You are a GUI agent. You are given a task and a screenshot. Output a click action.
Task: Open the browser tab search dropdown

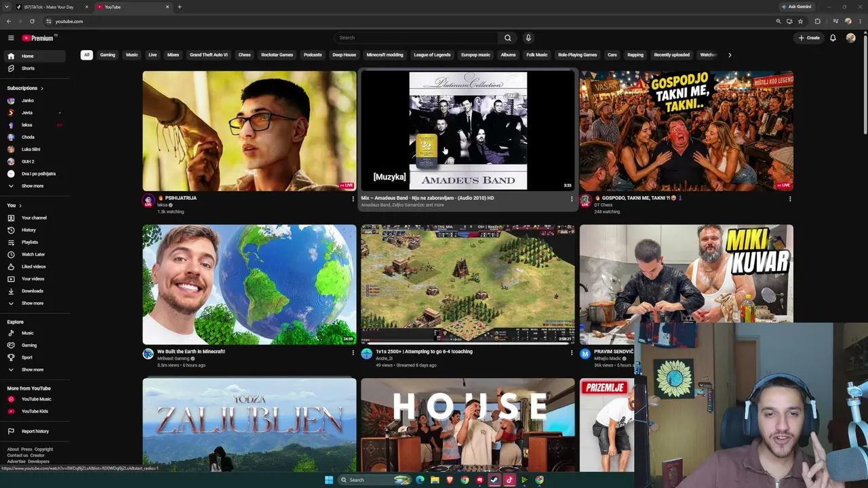(7, 7)
